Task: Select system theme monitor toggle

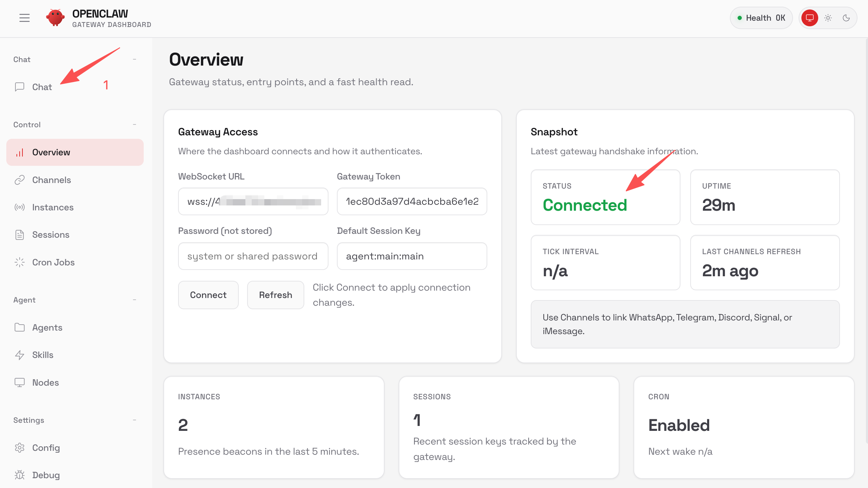Action: pyautogui.click(x=809, y=18)
